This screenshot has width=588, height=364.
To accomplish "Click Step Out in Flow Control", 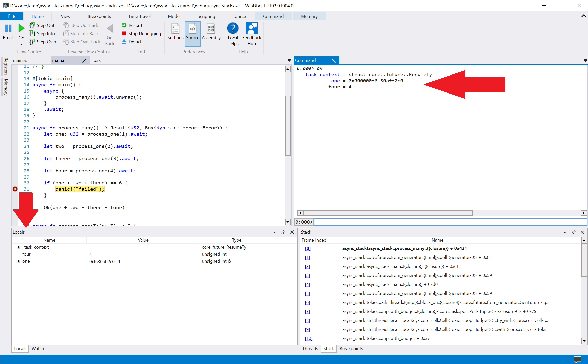I will click(x=42, y=25).
